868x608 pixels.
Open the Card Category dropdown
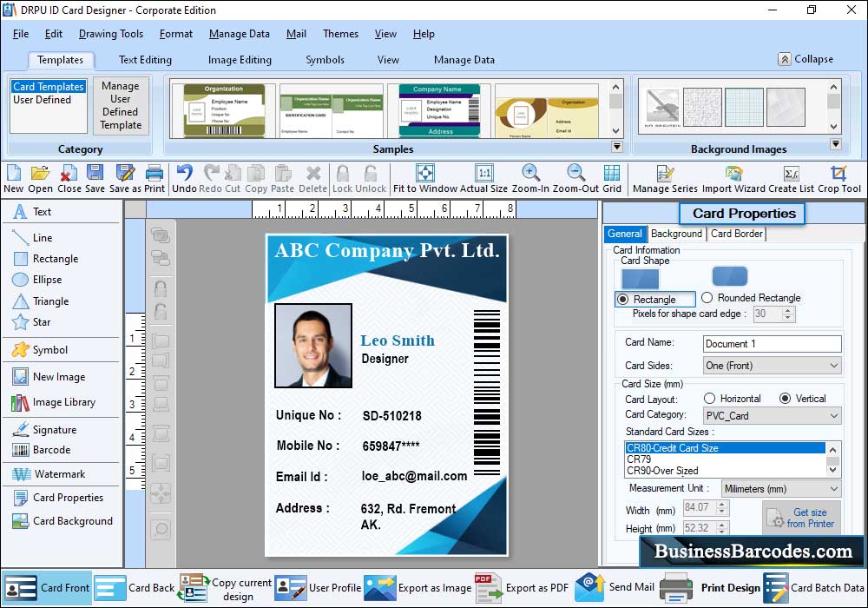[x=773, y=416]
